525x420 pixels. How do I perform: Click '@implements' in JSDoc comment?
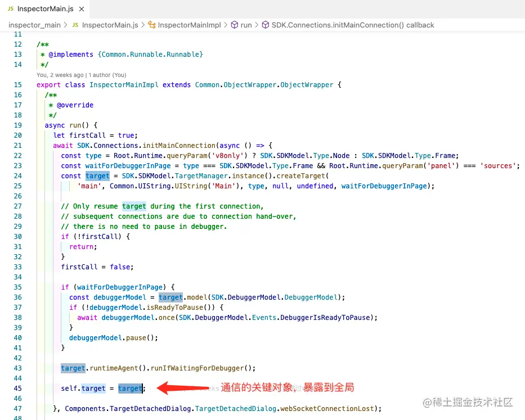pos(71,55)
